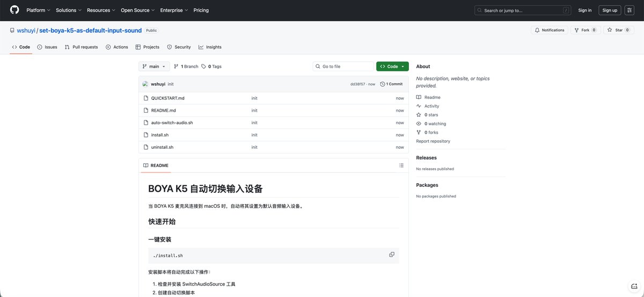Open the init latest commit message
This screenshot has width=644, height=297.
point(171,84)
